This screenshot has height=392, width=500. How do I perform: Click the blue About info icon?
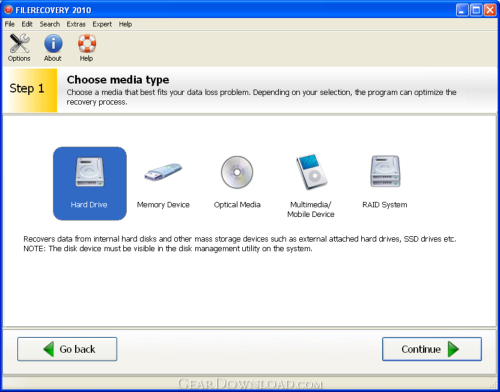tap(53, 44)
